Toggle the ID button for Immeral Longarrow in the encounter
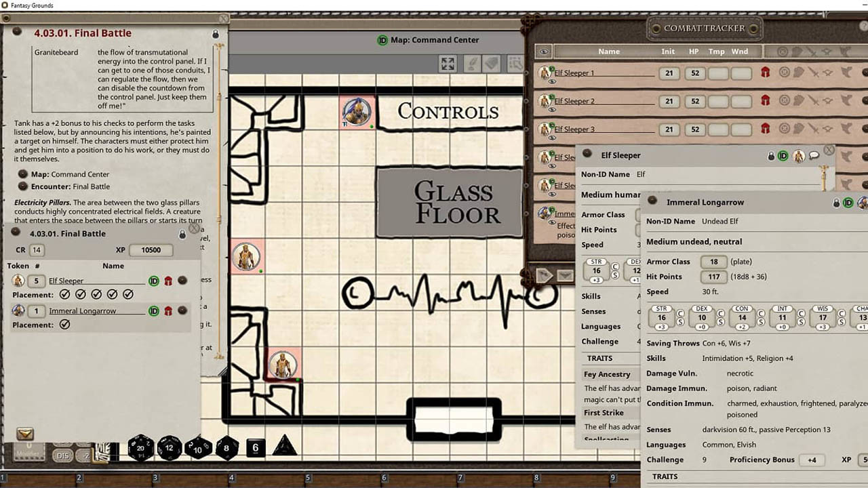The height and width of the screenshot is (488, 868). (x=154, y=311)
